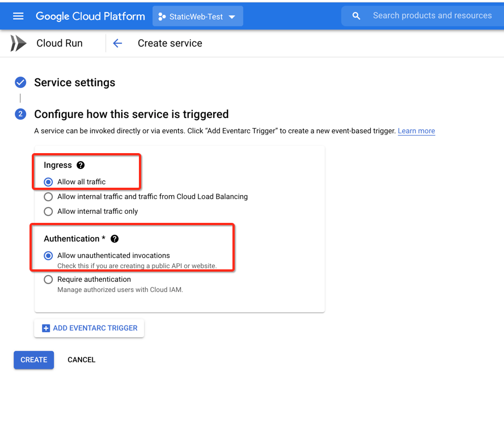
Task: Click the Cloud Run product logo icon
Action: pyautogui.click(x=17, y=43)
